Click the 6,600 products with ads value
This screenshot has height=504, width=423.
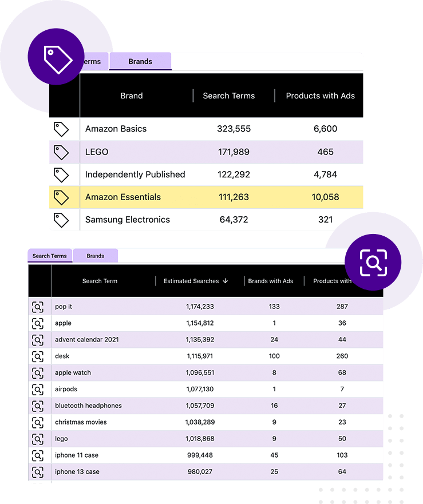pos(325,129)
